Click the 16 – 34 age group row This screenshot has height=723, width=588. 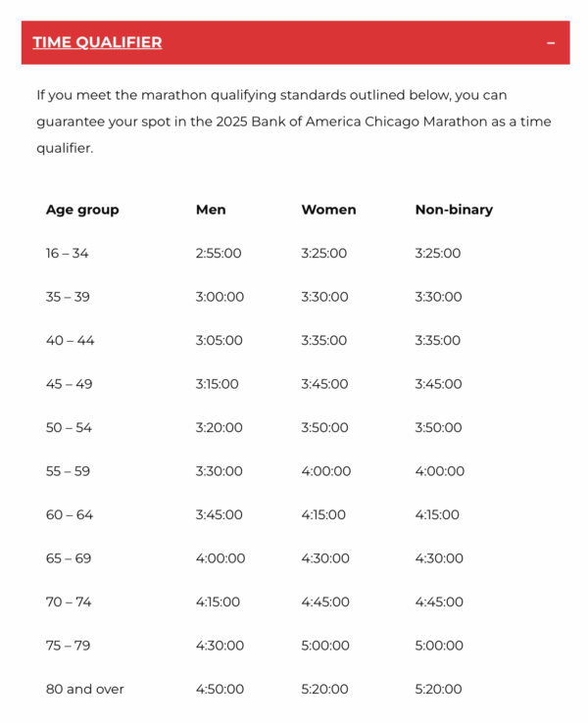295,253
